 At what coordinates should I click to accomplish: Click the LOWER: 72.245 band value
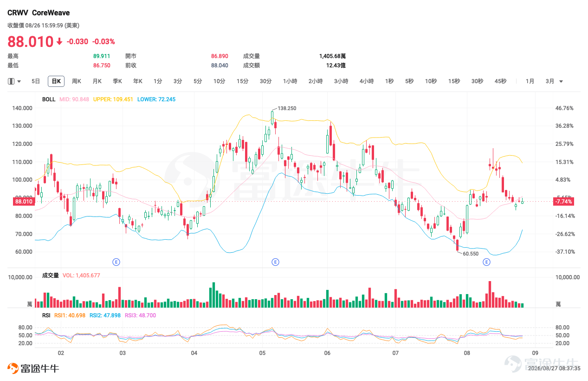156,99
